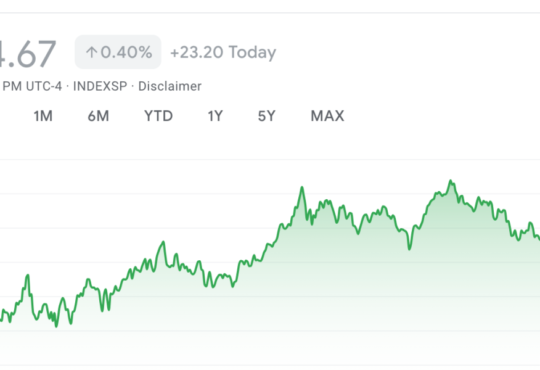Viewport: 540px width, 370px height.
Task: View the MAX time range
Action: [327, 116]
